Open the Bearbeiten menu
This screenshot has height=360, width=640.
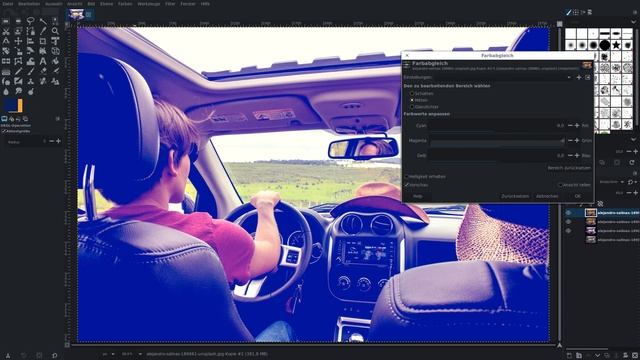point(29,4)
